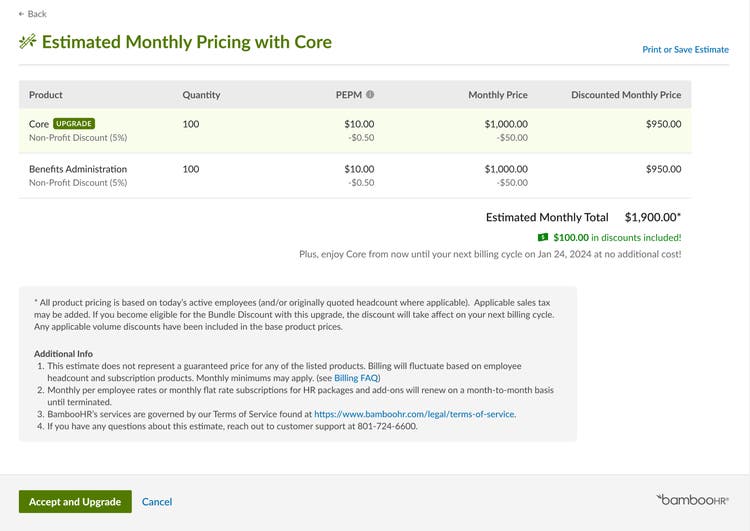Viewport: 750px width, 531px height.
Task: Open the BambooHR terms-of-service URL
Action: (x=414, y=414)
